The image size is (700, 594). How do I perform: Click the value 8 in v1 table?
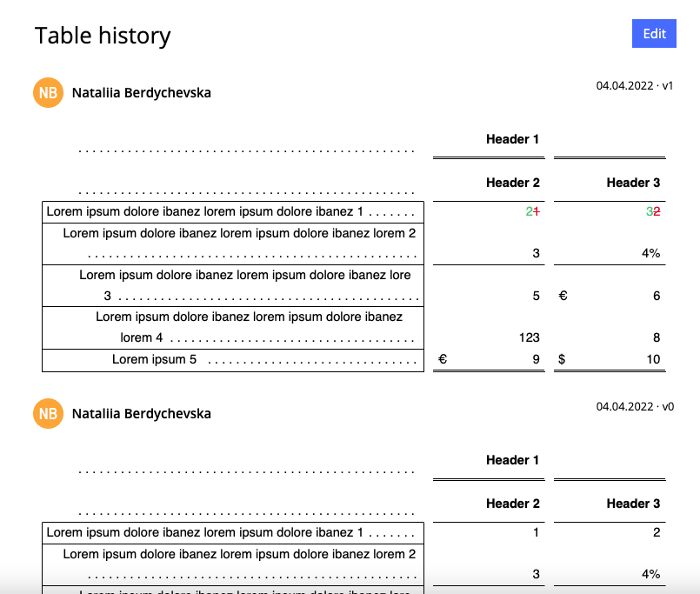pos(657,337)
